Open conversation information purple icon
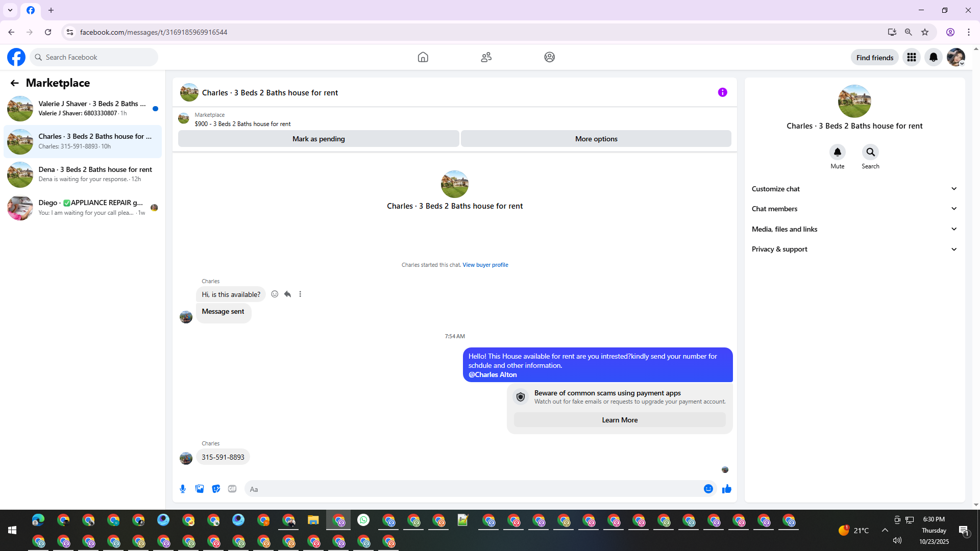Image resolution: width=980 pixels, height=551 pixels. 722,92
